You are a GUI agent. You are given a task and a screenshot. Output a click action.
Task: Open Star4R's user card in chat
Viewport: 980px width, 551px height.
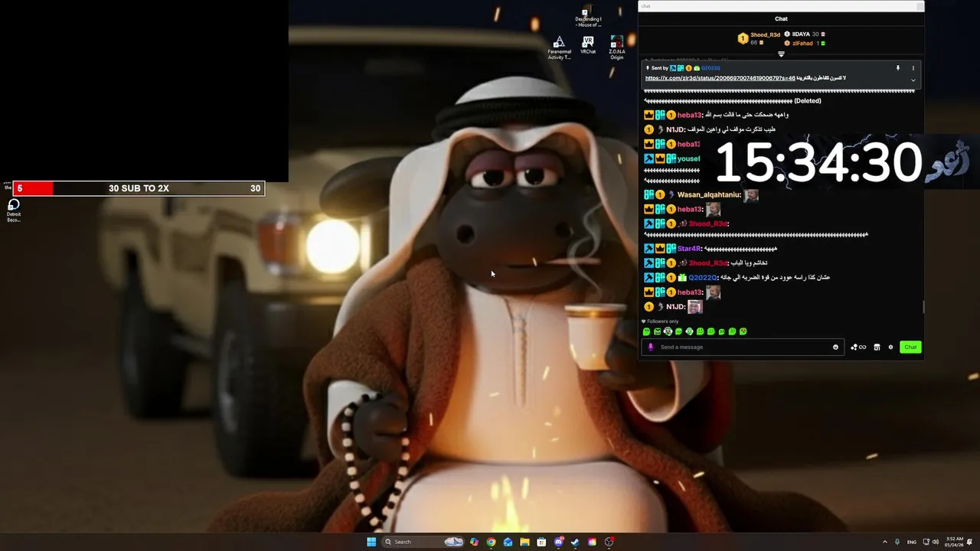point(689,249)
